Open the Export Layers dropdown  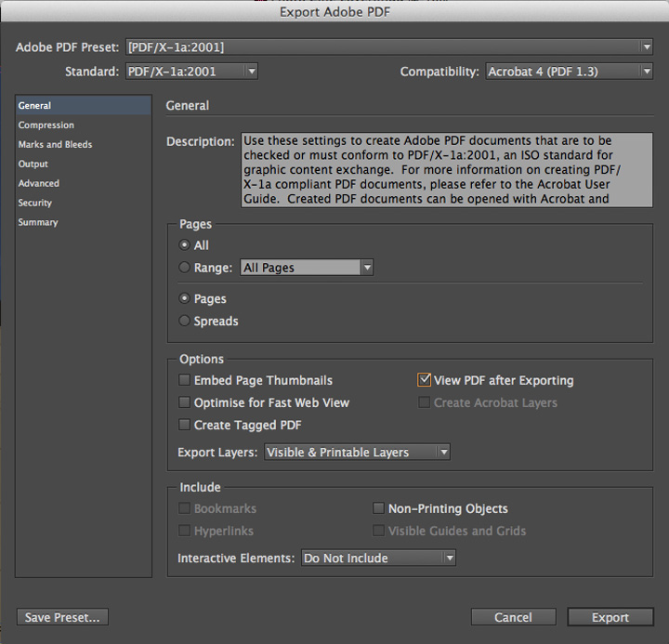[357, 452]
